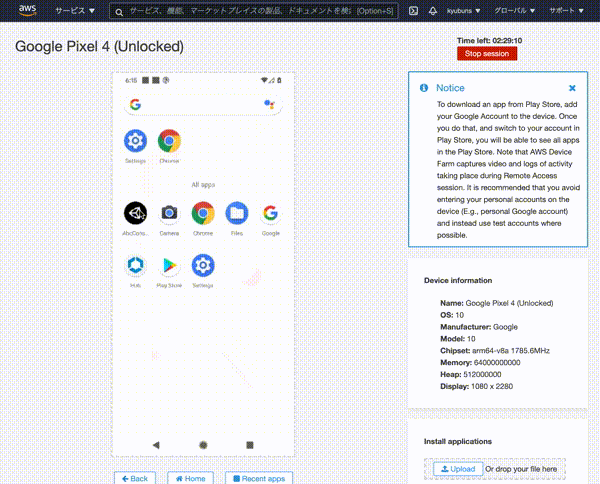
Task: Click the battery icon in the phone status bar
Action: (x=279, y=80)
